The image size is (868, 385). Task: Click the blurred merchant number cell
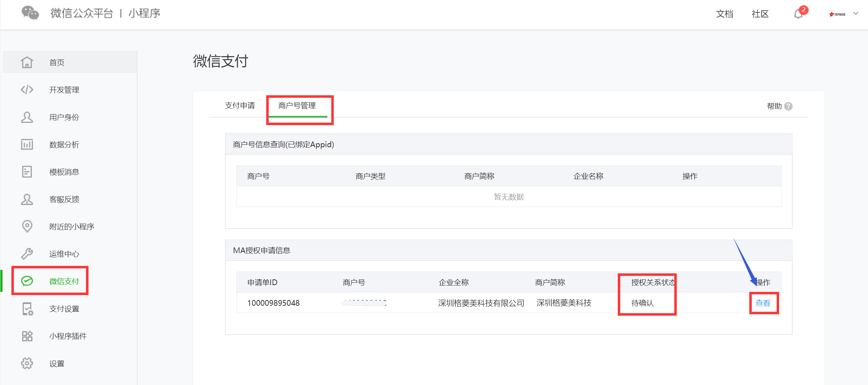364,303
